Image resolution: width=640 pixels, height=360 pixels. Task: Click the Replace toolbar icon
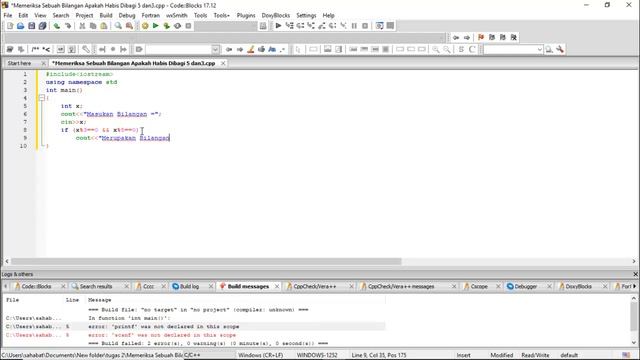[129, 26]
